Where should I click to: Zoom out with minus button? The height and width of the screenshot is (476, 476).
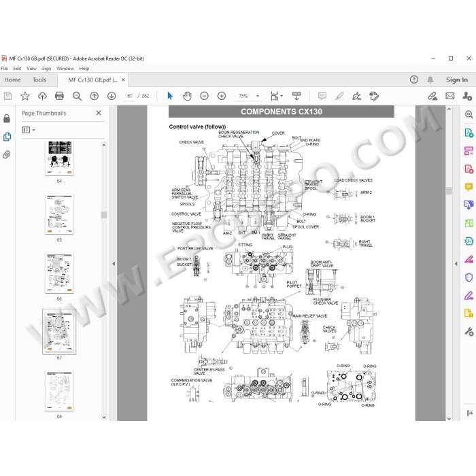[x=204, y=97]
